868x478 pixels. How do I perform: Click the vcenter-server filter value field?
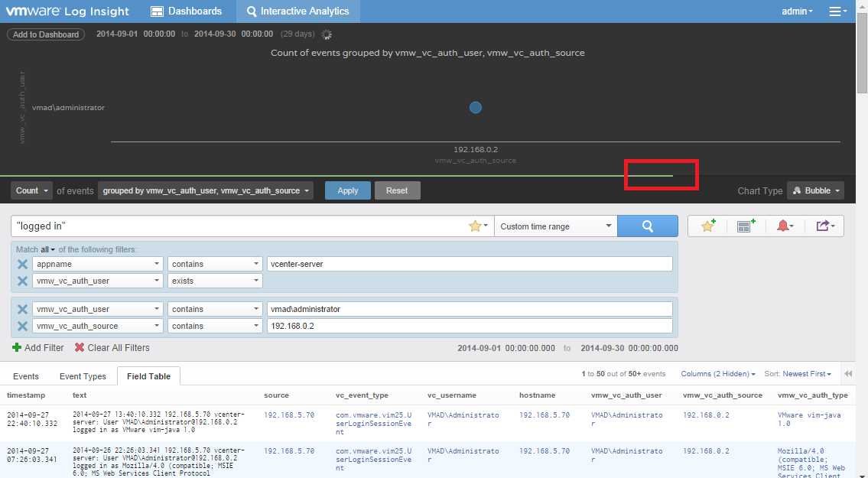coord(470,264)
